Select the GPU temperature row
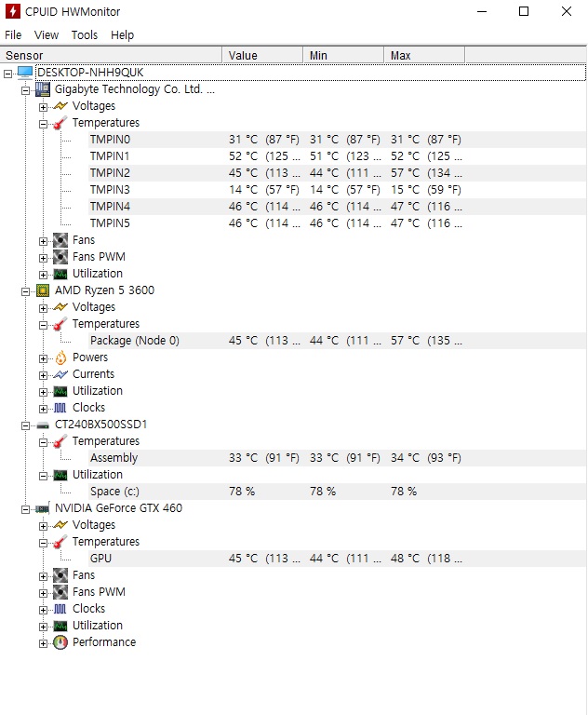588x715 pixels. 338,559
